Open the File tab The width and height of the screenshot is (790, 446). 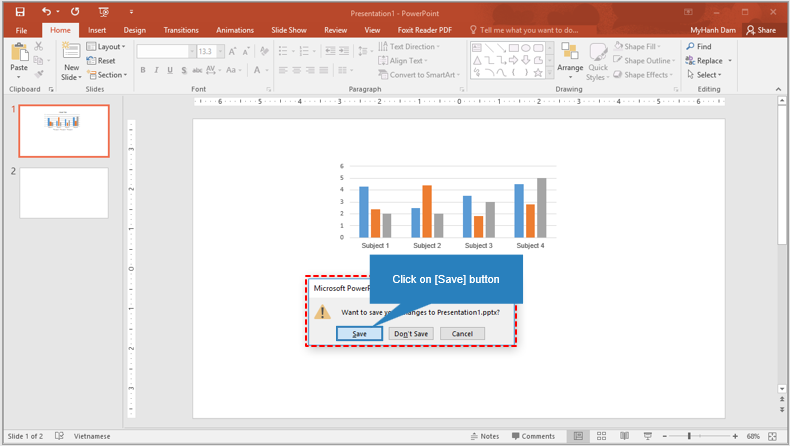click(x=21, y=30)
